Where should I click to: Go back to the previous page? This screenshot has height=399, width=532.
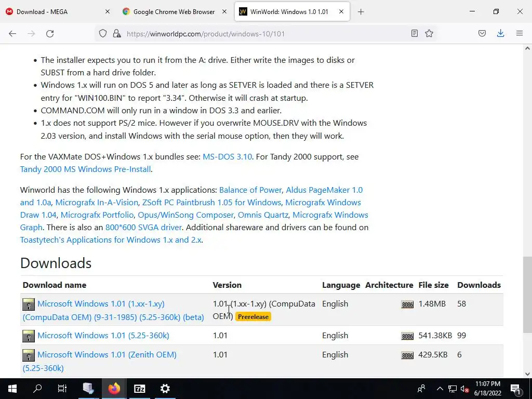[x=12, y=34]
